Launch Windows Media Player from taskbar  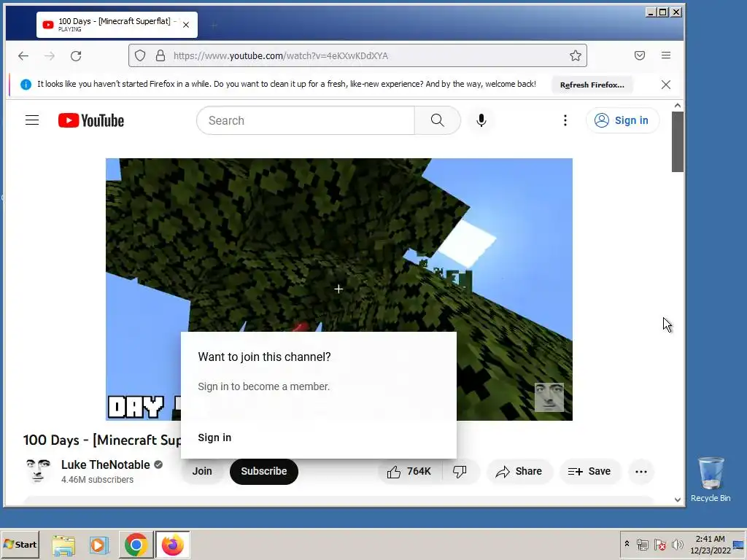[99, 545]
